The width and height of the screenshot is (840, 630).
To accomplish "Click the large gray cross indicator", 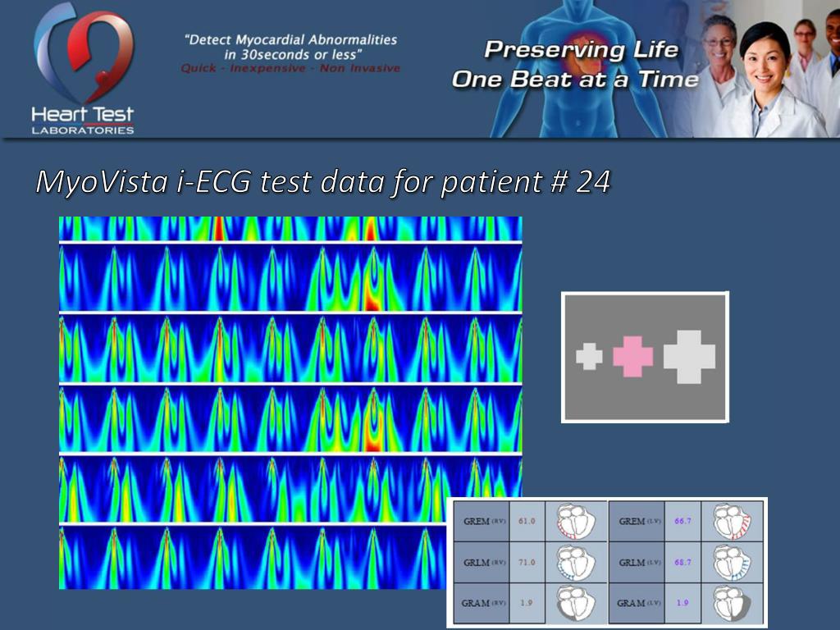I will (689, 357).
